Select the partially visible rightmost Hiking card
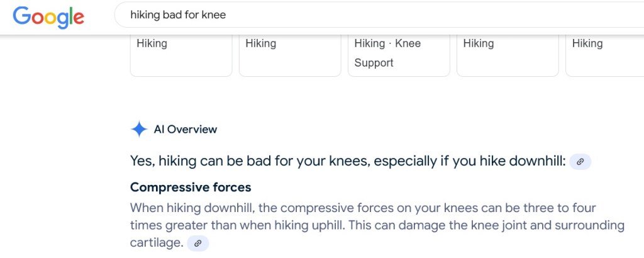This screenshot has height=258, width=644. click(604, 55)
